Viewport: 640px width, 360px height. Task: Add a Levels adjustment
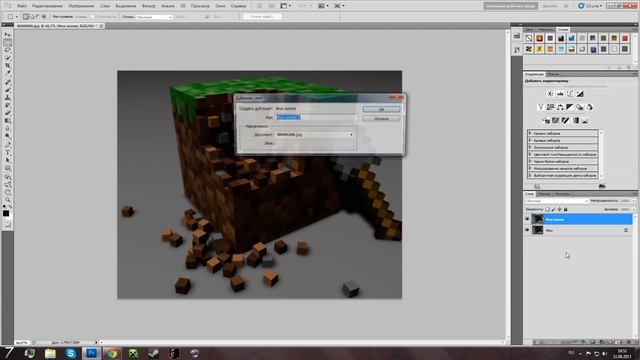pos(560,94)
